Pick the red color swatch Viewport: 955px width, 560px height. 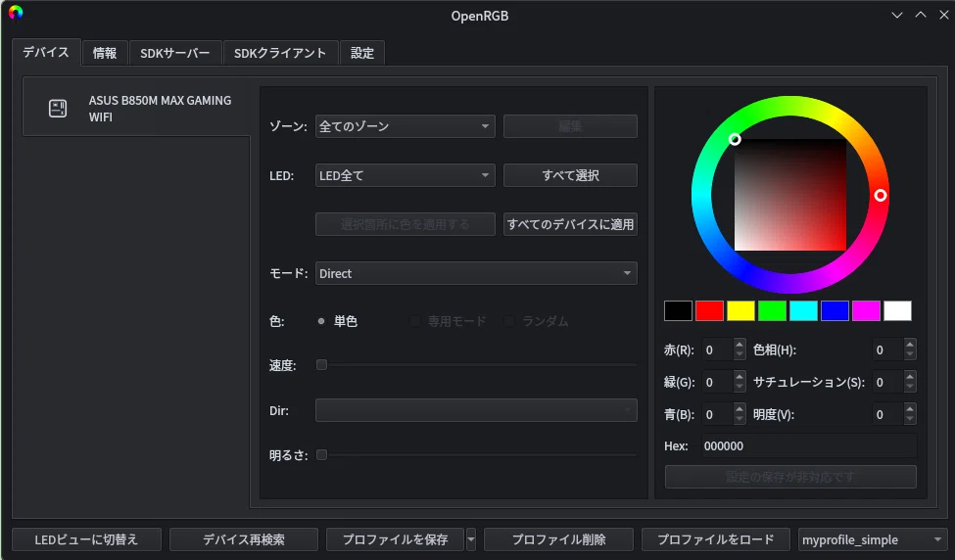pyautogui.click(x=709, y=311)
